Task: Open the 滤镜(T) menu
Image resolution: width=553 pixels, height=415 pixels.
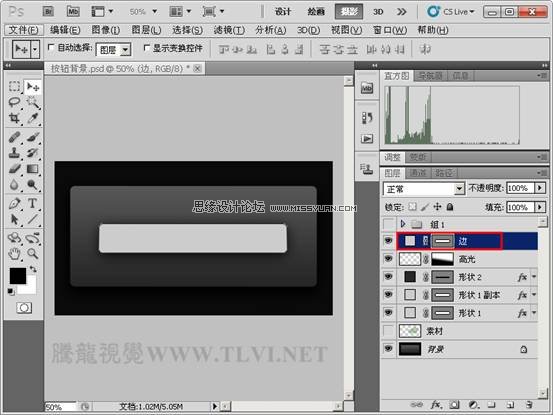Action: [229, 30]
